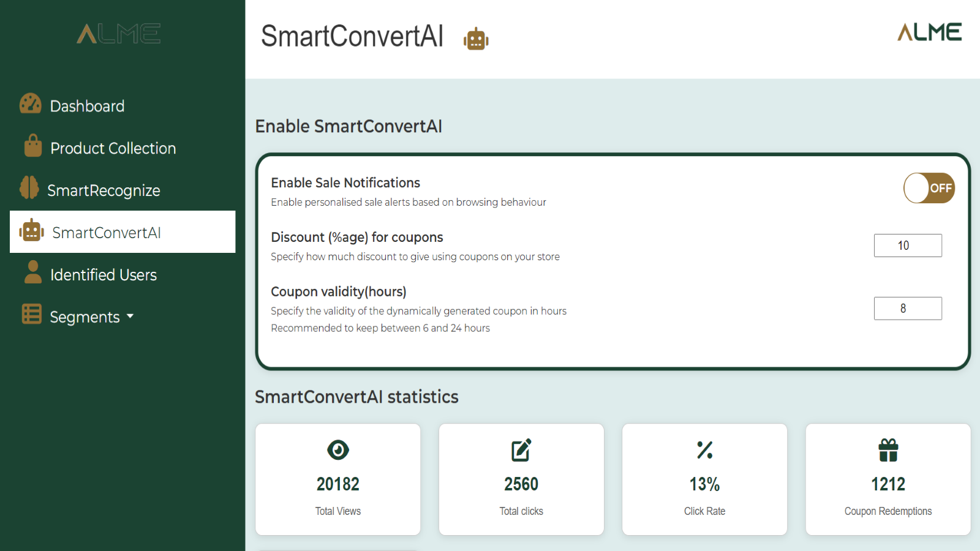Screen dimensions: 980x551
Task: Click 'Recommended to keep between 6 and 24 hours' note
Action: 380,328
